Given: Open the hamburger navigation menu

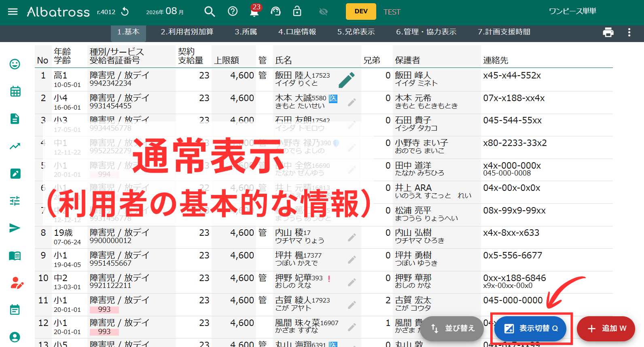Looking at the screenshot, I should [x=13, y=12].
